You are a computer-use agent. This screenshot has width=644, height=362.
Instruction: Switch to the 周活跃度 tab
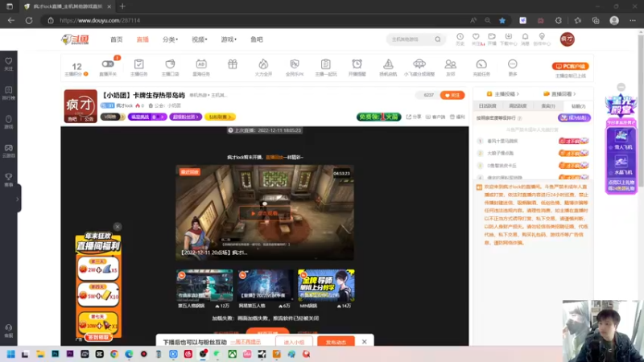(x=518, y=106)
